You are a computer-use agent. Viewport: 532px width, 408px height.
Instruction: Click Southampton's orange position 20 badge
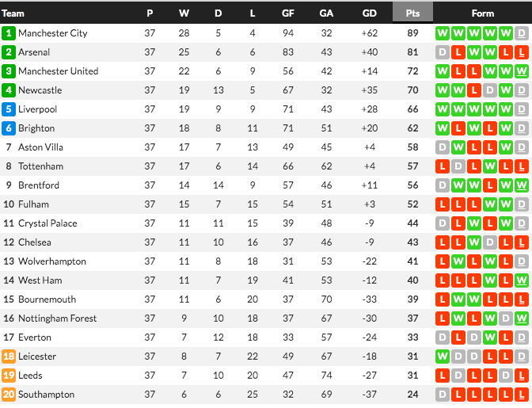9,395
